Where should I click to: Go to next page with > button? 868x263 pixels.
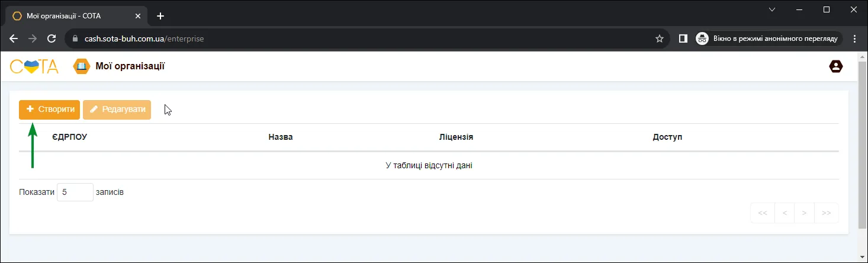click(804, 213)
